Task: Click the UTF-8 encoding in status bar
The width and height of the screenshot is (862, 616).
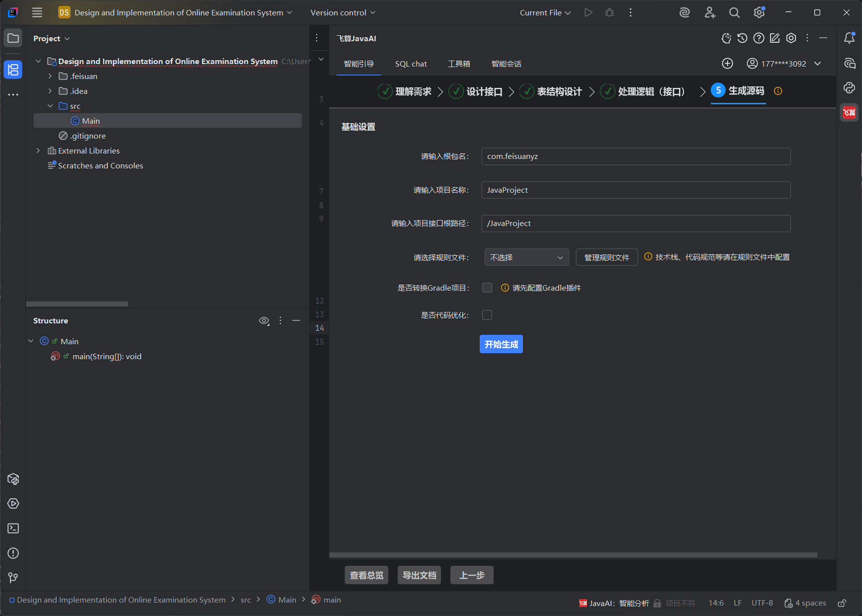Action: 762,603
